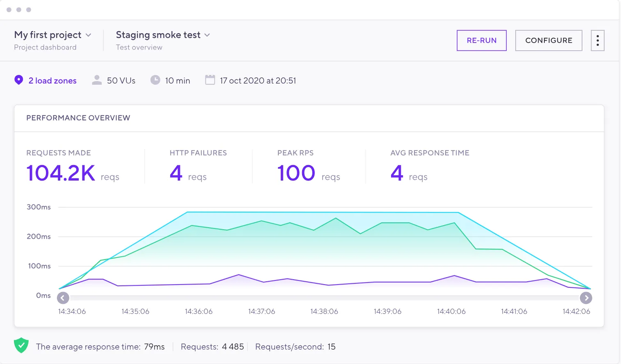Click the RE-RUN button
621x364 pixels.
click(x=481, y=41)
